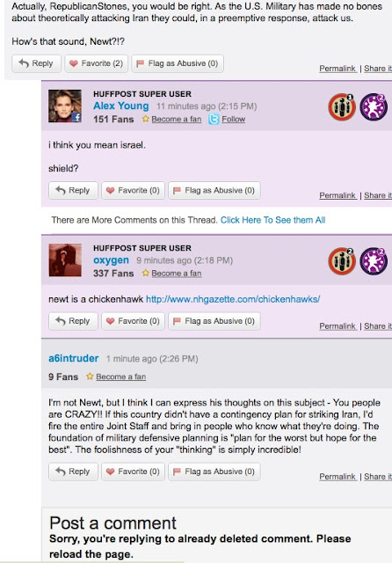Click the red networker badge beside oxygen
This screenshot has height=563, width=392.
pyautogui.click(x=342, y=261)
